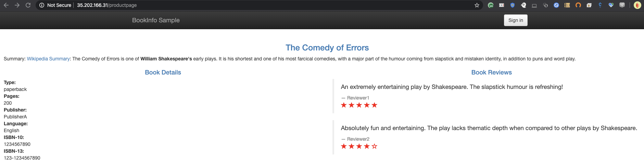The image size is (644, 162).
Task: Select the Book Details heading
Action: 163,72
